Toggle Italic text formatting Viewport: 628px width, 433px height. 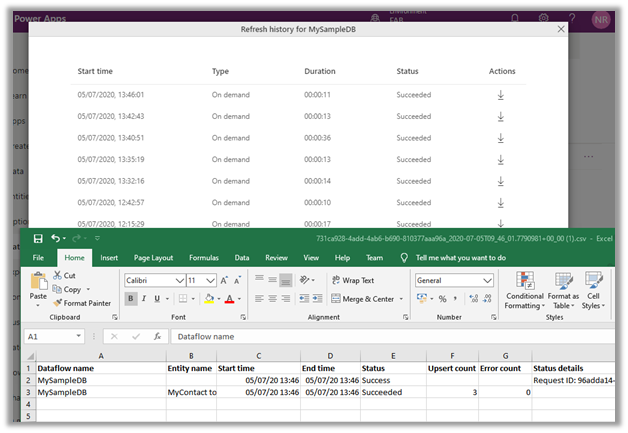click(144, 298)
